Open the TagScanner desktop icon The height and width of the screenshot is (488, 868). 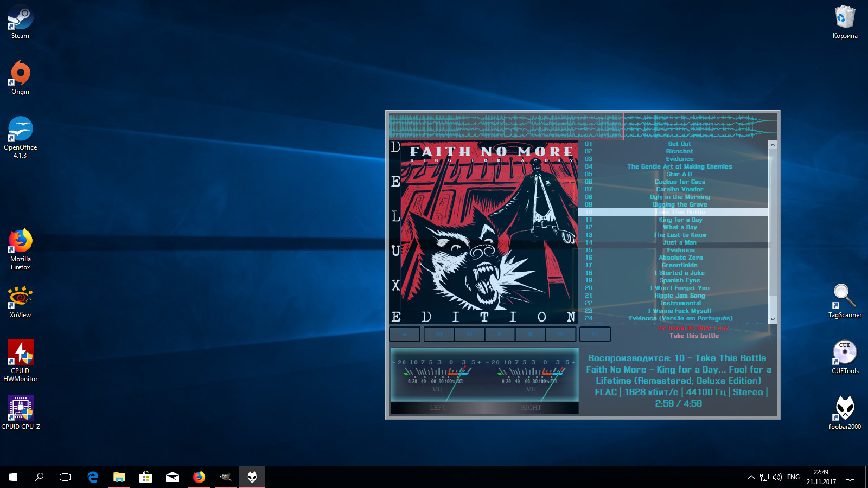845,301
